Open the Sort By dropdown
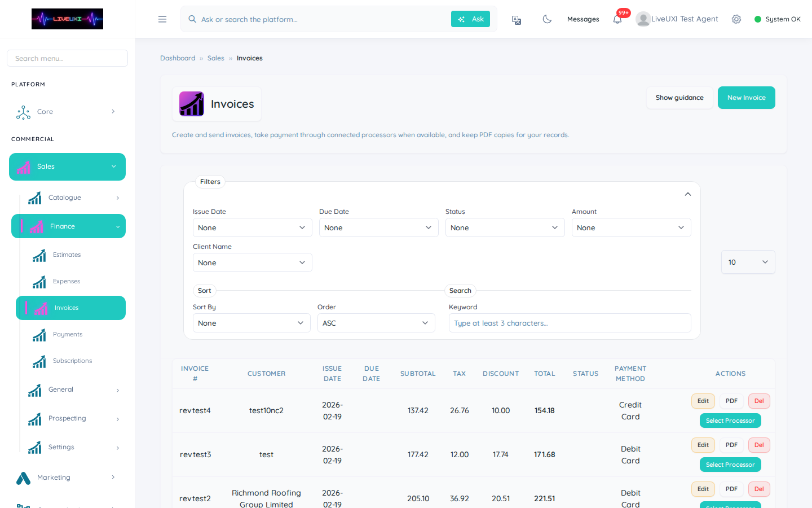 point(251,323)
